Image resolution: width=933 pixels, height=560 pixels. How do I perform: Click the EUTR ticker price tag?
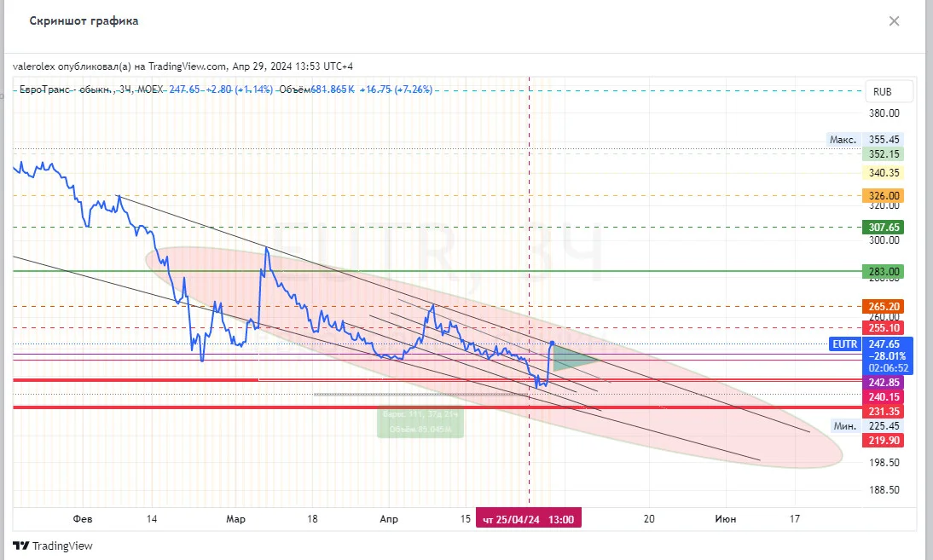point(845,344)
